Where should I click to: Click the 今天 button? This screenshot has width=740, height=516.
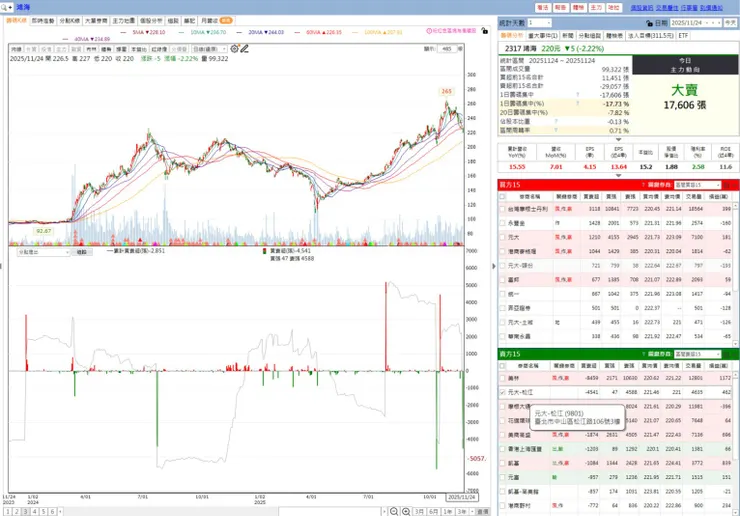(x=731, y=23)
